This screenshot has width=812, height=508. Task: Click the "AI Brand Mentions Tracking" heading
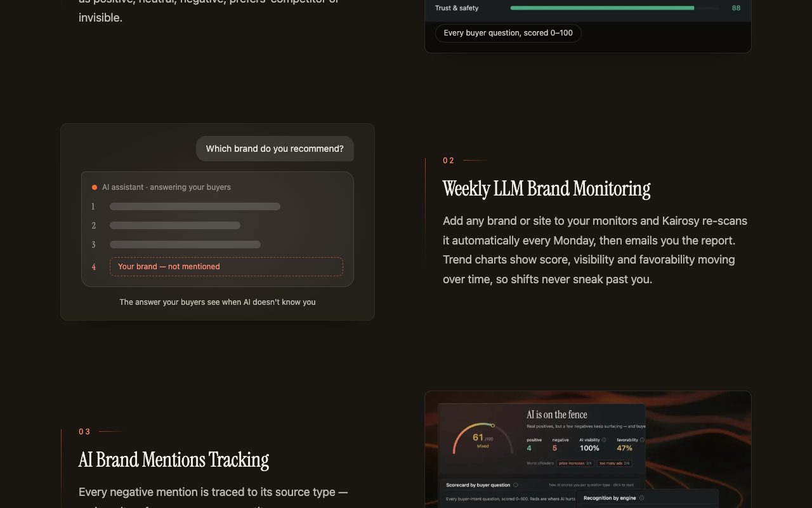(174, 460)
